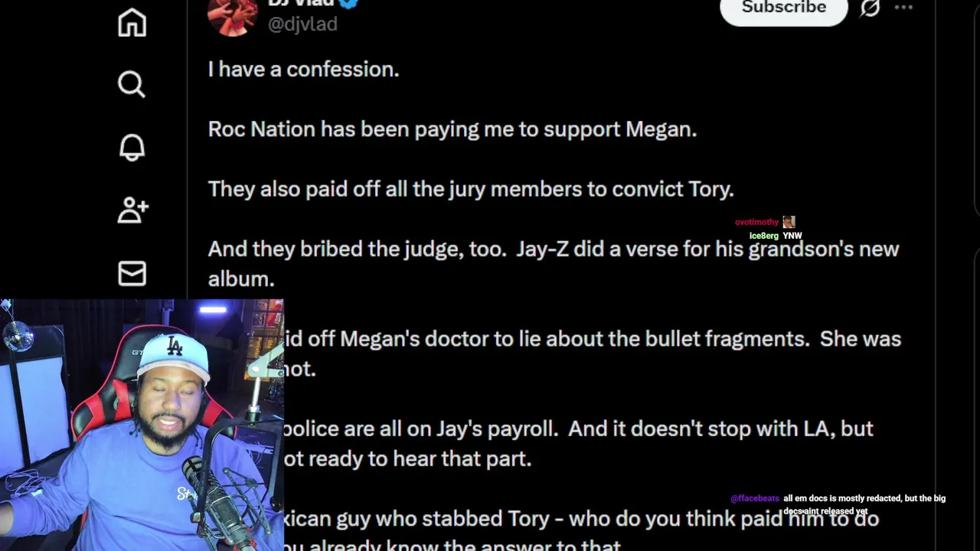Click the 'bribed the judge' paragraph
Image resolution: width=980 pixels, height=551 pixels.
click(553, 264)
